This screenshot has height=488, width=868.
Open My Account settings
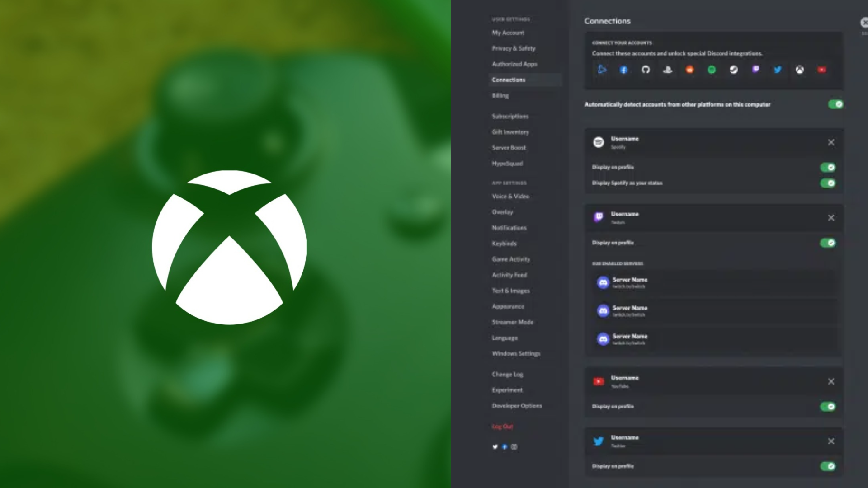(508, 33)
